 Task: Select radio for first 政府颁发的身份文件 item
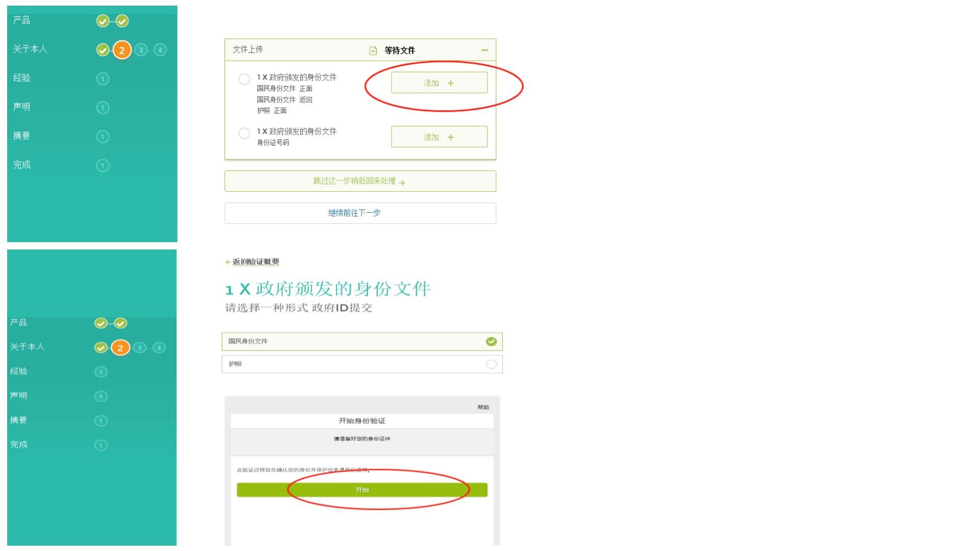tap(244, 79)
